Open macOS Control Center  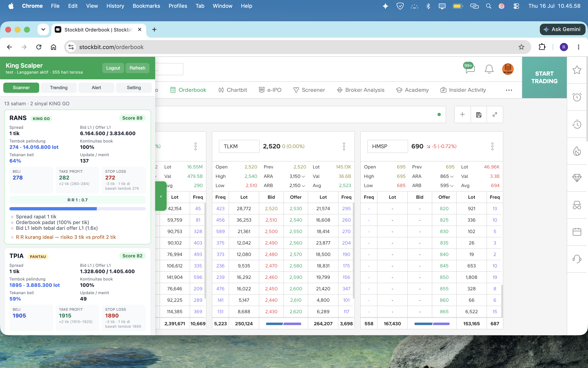516,6
